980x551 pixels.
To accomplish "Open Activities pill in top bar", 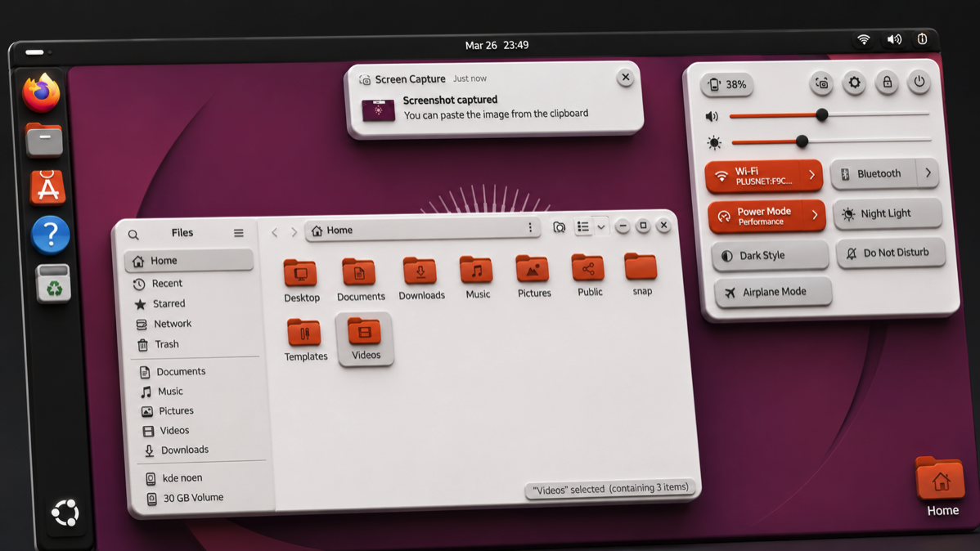I will 35,52.
